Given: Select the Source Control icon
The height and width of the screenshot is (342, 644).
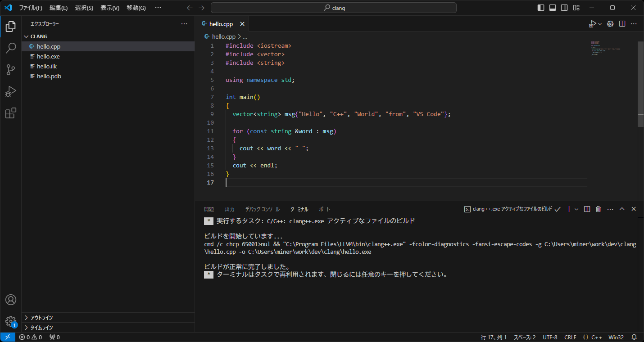Looking at the screenshot, I should (x=10, y=70).
